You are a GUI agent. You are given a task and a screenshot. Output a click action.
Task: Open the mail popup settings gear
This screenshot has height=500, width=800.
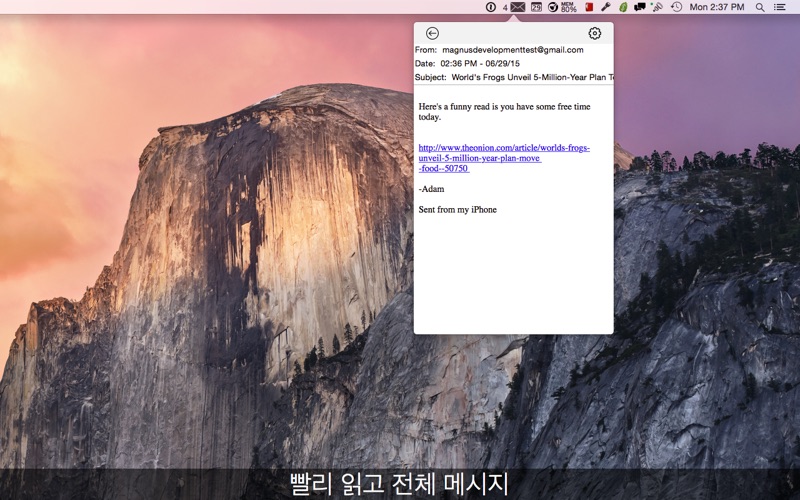tap(594, 33)
